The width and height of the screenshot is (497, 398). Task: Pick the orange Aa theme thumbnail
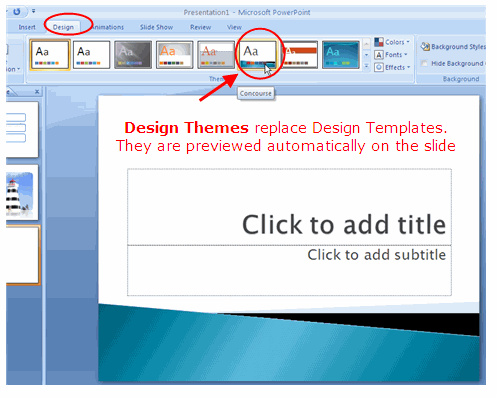coord(174,55)
